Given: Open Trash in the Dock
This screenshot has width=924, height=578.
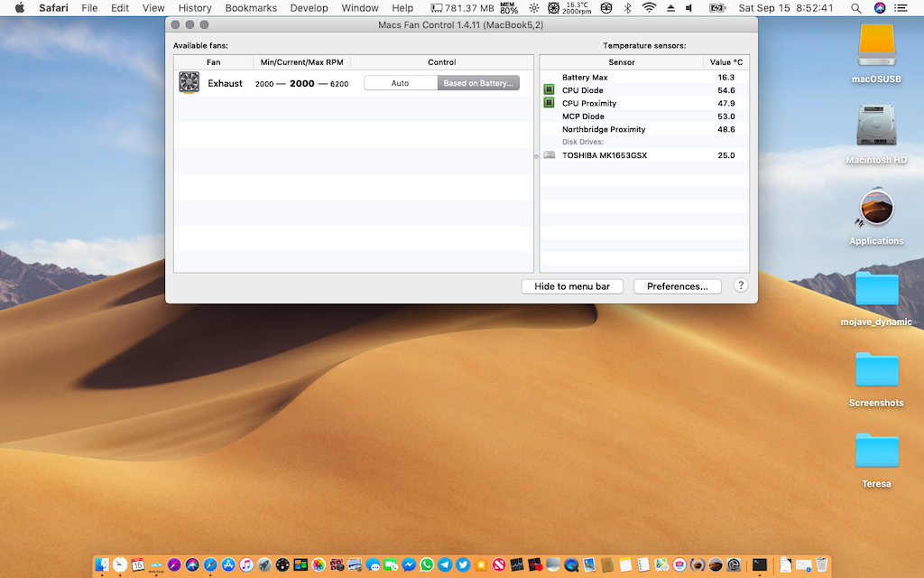Looking at the screenshot, I should (x=822, y=564).
